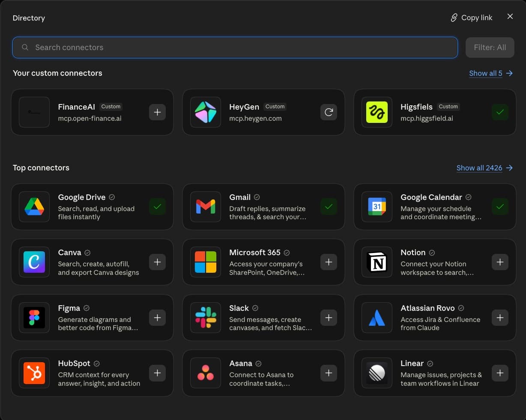Open the Google Drive connector title

tap(82, 197)
